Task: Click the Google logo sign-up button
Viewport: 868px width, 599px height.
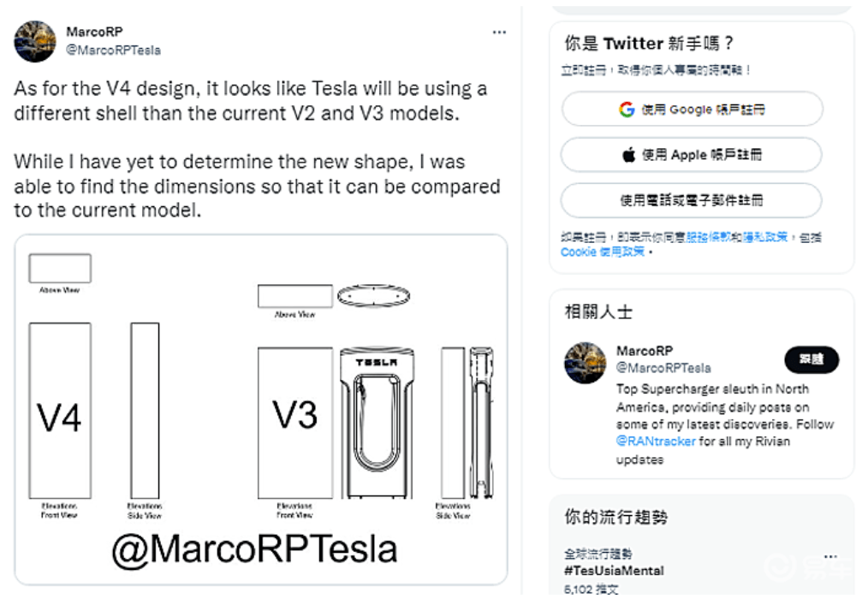Action: click(692, 109)
